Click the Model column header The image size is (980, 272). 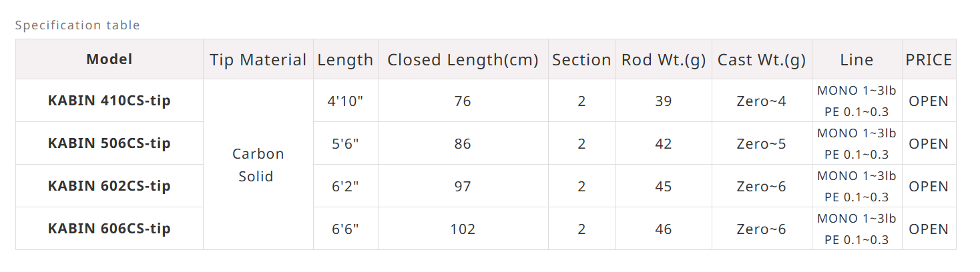point(109,59)
